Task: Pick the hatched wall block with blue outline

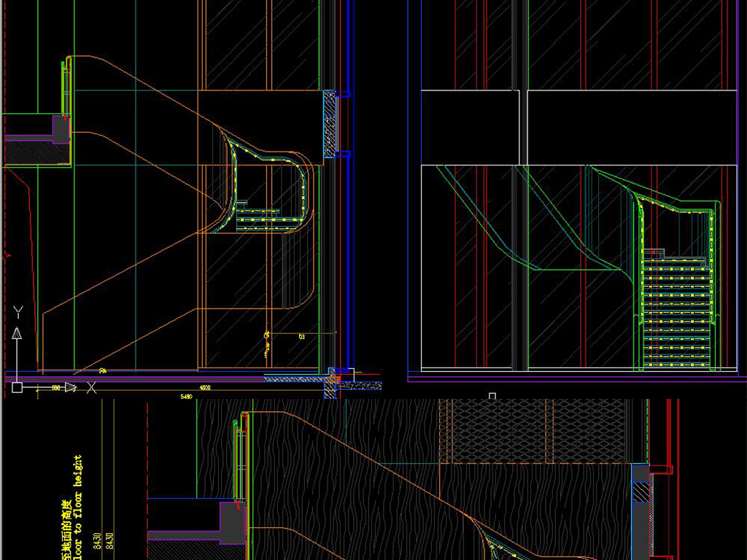Action: [x=331, y=124]
